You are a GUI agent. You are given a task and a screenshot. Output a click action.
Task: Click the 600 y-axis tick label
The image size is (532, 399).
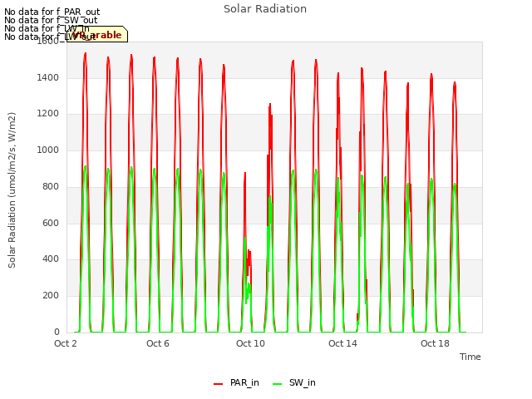click(51, 223)
